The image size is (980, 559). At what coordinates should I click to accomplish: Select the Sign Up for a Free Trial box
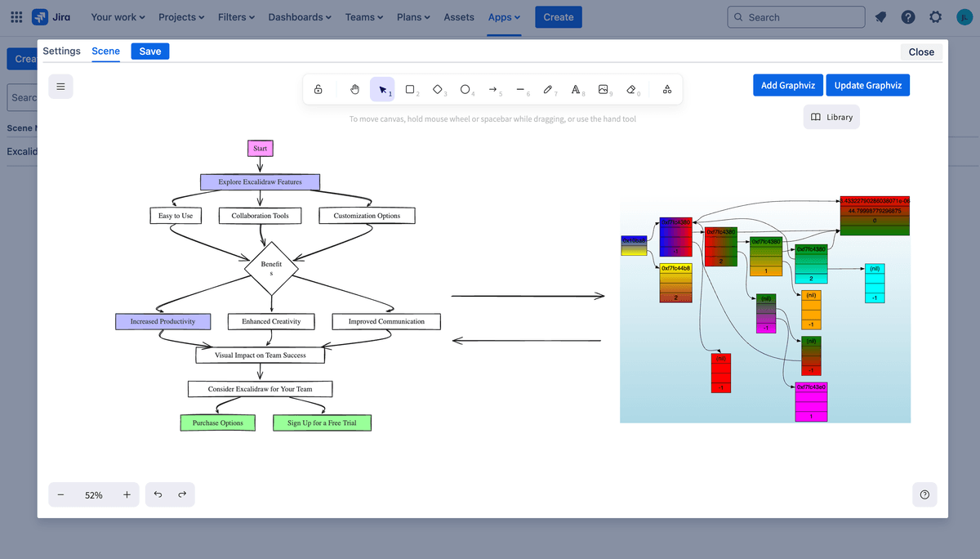click(x=322, y=423)
